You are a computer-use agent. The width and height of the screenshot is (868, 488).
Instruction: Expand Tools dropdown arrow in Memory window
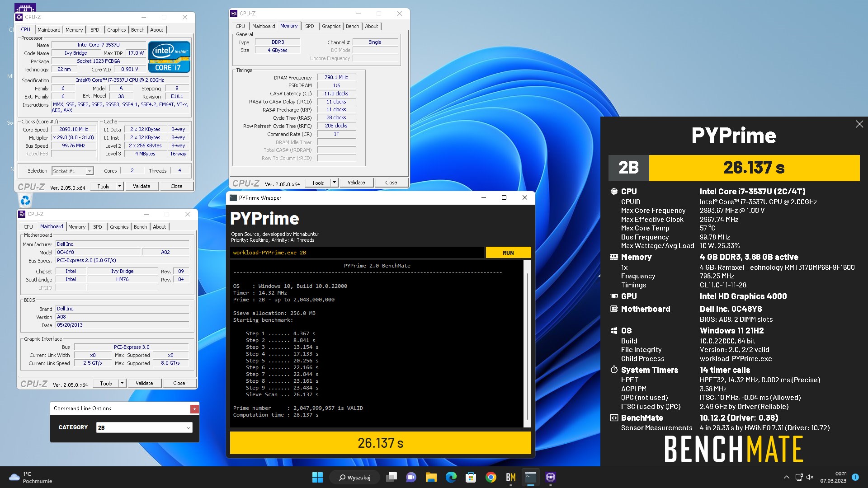coord(334,183)
